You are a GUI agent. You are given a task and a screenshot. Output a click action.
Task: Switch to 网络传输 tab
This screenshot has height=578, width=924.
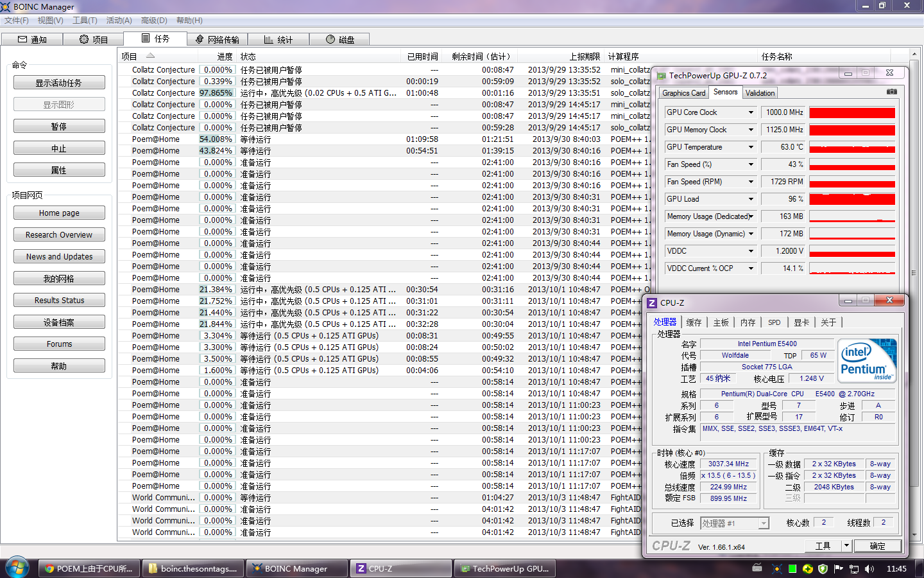coord(217,39)
